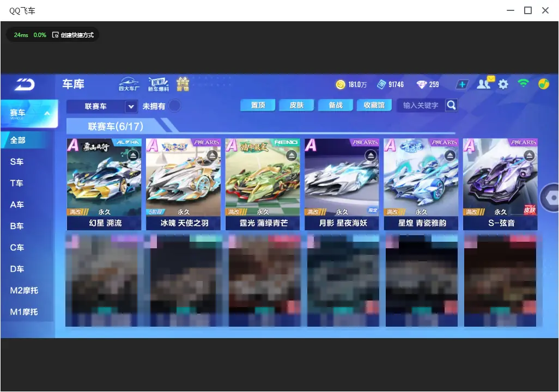The width and height of the screenshot is (559, 392).
Task: Click eject icon on 霆光 蒲绿青芒 card
Action: click(291, 155)
